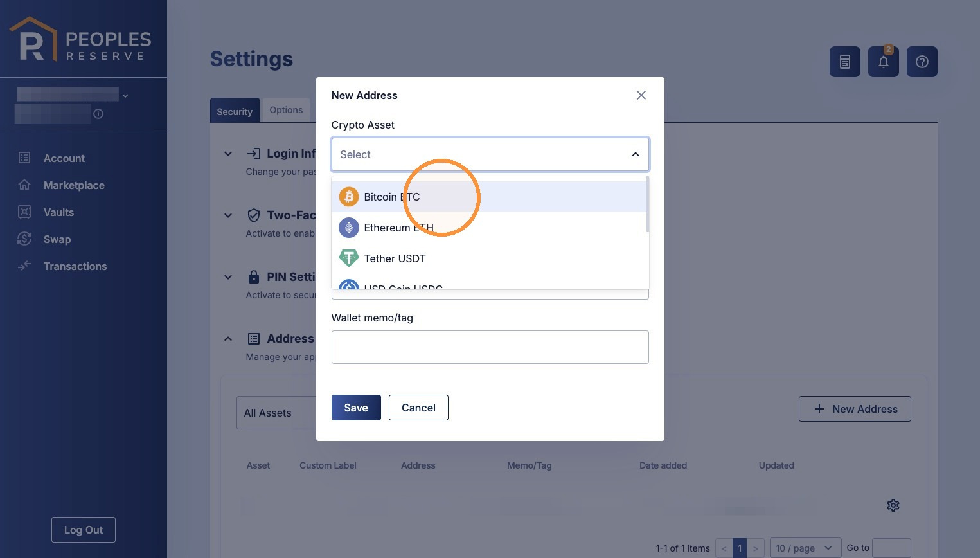Log out of the account
Screen dimensions: 980x558
click(x=84, y=530)
